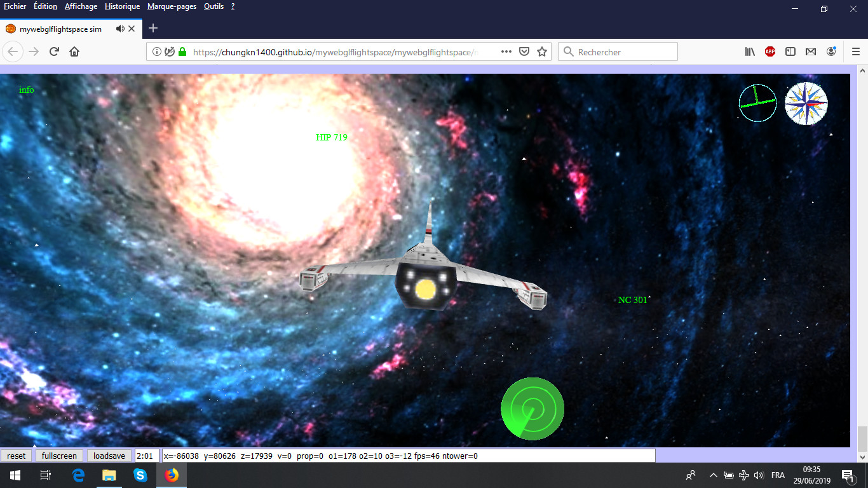Click the flight coordinates status field
Screen dimensions: 868x488
407,455
